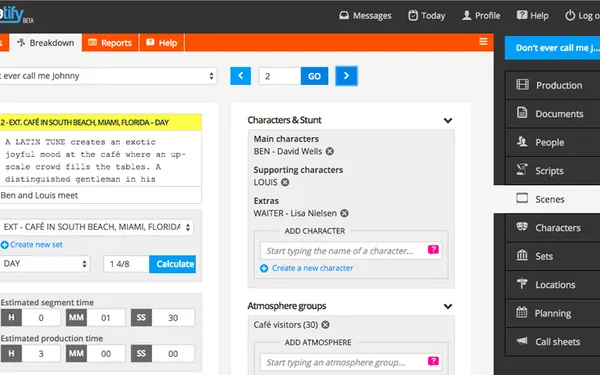600x375 pixels.
Task: Open Production in sidebar
Action: tap(553, 85)
